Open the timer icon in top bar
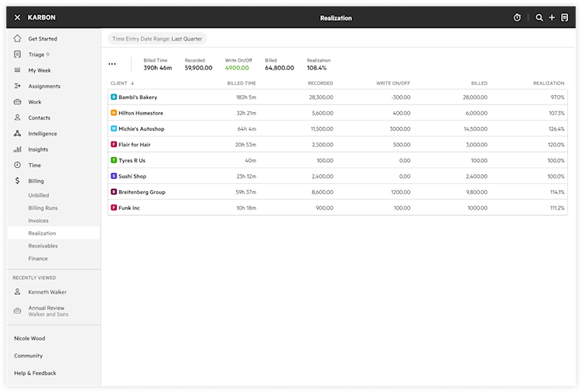Screen dimensions: 582x392 (x=517, y=18)
